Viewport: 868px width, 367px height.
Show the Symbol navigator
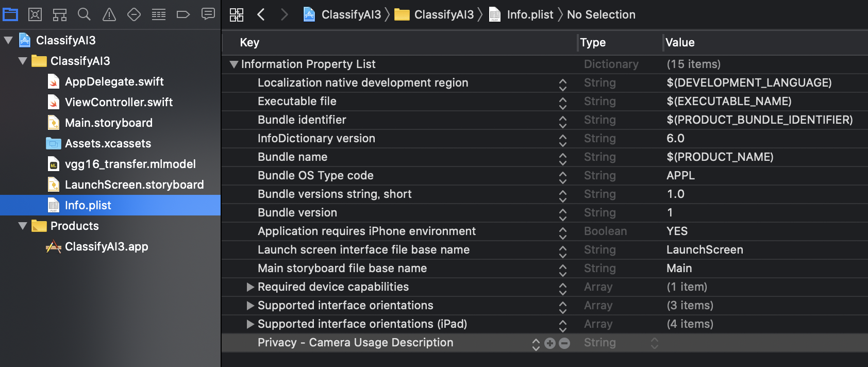[x=60, y=14]
